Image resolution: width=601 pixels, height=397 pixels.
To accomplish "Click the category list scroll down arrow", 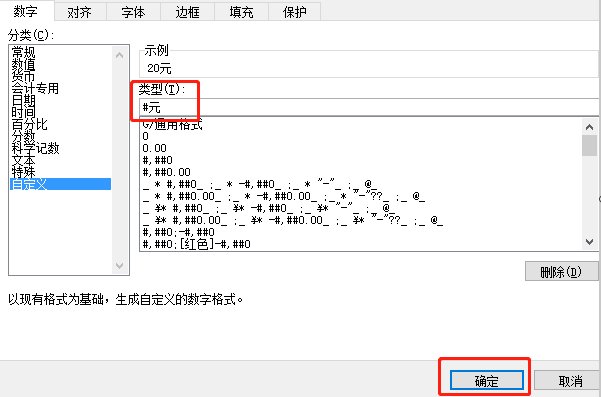I will pos(120,265).
